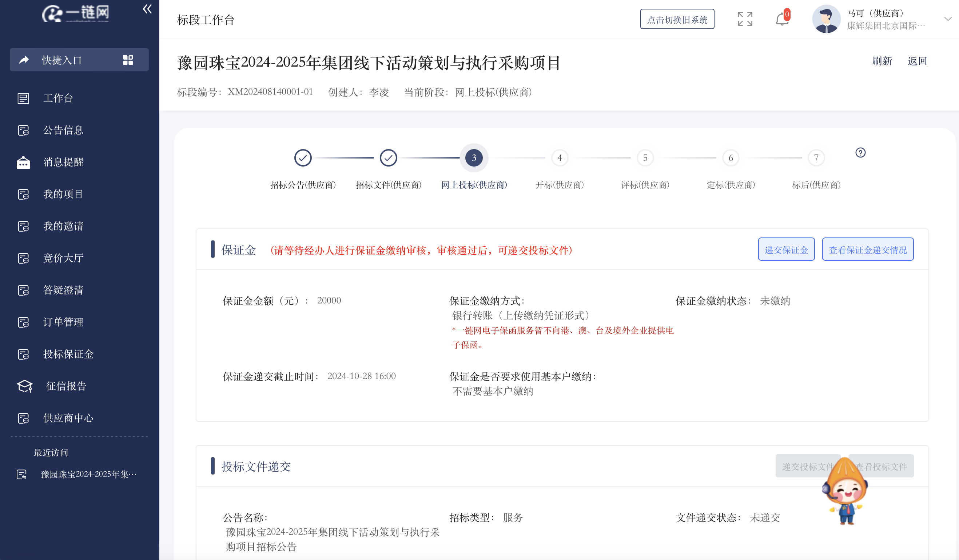Click the fullscreen expand icon
Image resolution: width=959 pixels, height=560 pixels.
(744, 19)
